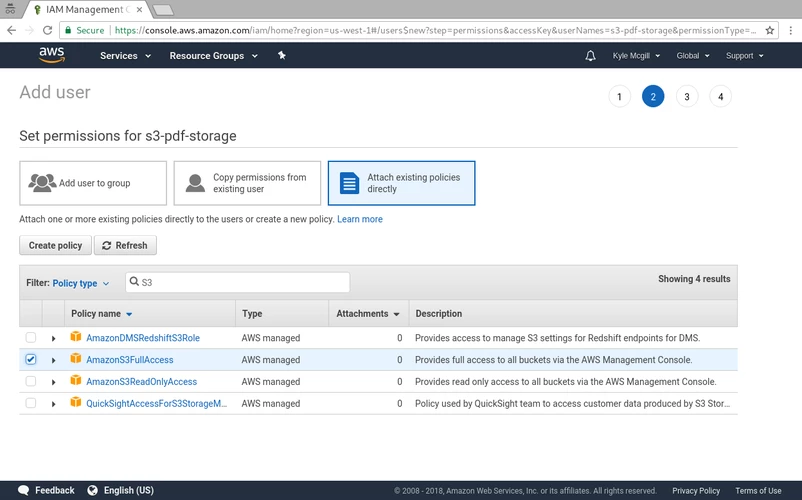Screen dimensions: 802x500
Task: Jump to step 4 indicator
Action: pos(720,96)
